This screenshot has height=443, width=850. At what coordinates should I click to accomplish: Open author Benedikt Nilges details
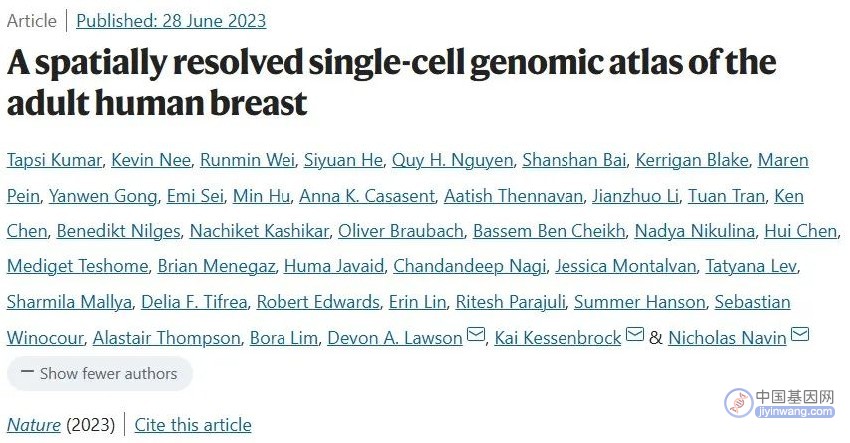(119, 231)
